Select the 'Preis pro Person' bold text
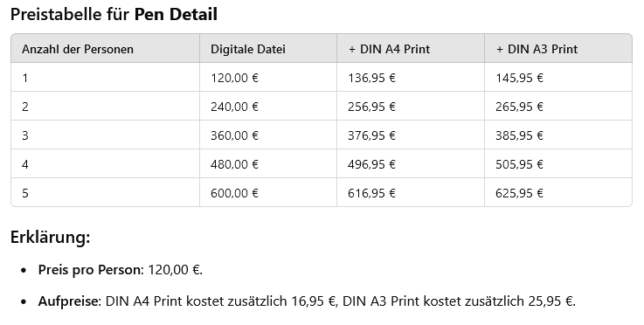 (89, 270)
